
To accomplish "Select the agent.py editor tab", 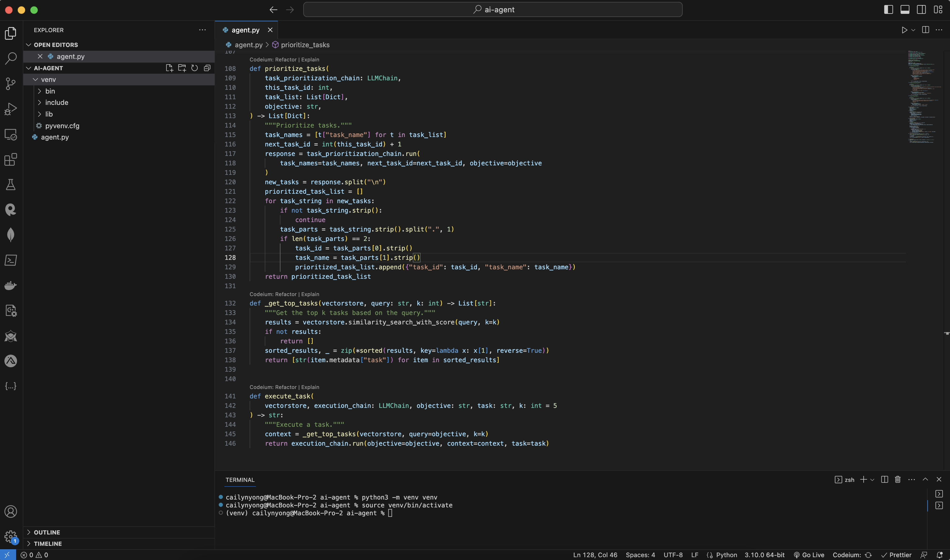I will coord(246,30).
